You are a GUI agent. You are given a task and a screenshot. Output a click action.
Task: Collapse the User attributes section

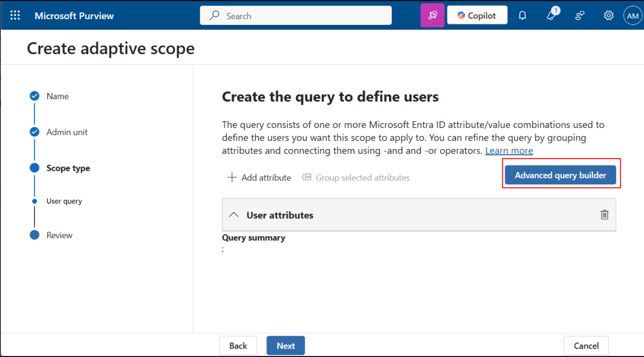pos(234,215)
